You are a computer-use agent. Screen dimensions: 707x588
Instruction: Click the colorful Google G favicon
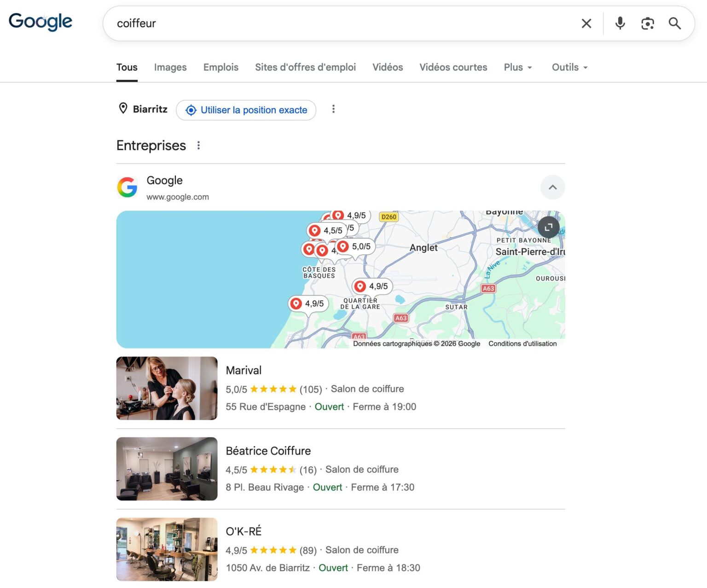tap(127, 187)
